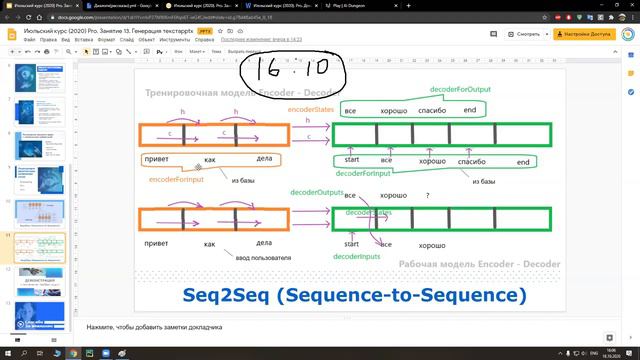Choose the Shape tool
This screenshot has width=640, height=360.
coord(119,52)
